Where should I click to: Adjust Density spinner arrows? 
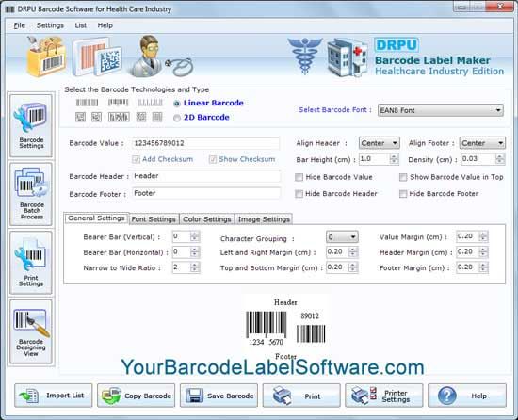click(x=499, y=159)
